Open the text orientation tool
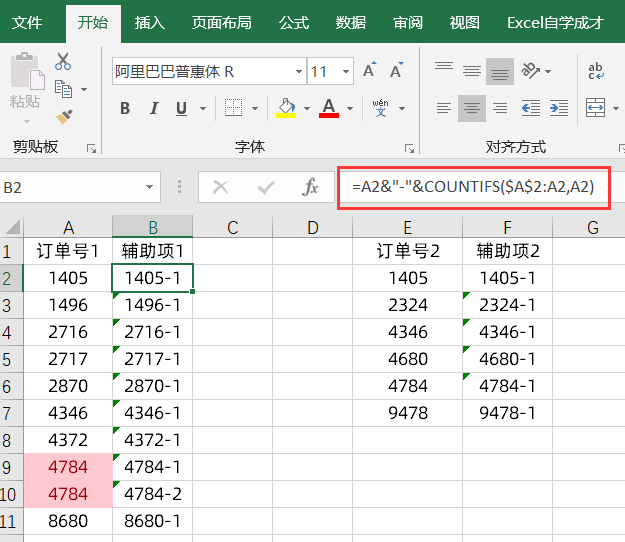This screenshot has width=625, height=542. click(531, 71)
